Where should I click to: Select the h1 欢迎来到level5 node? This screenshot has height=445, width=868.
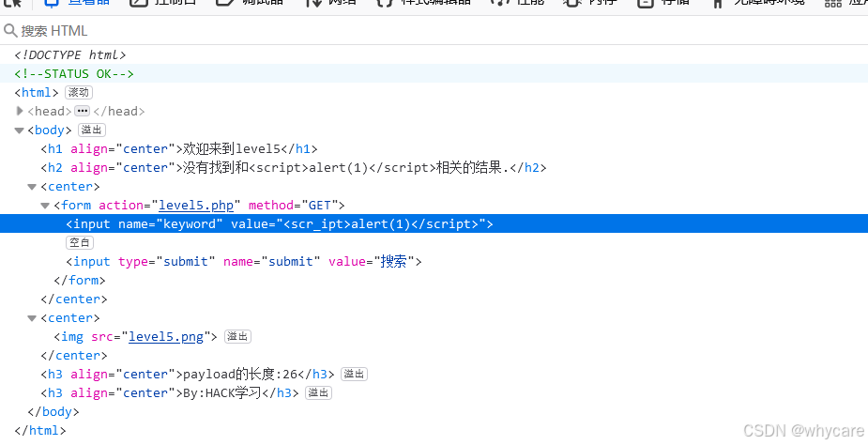point(179,148)
